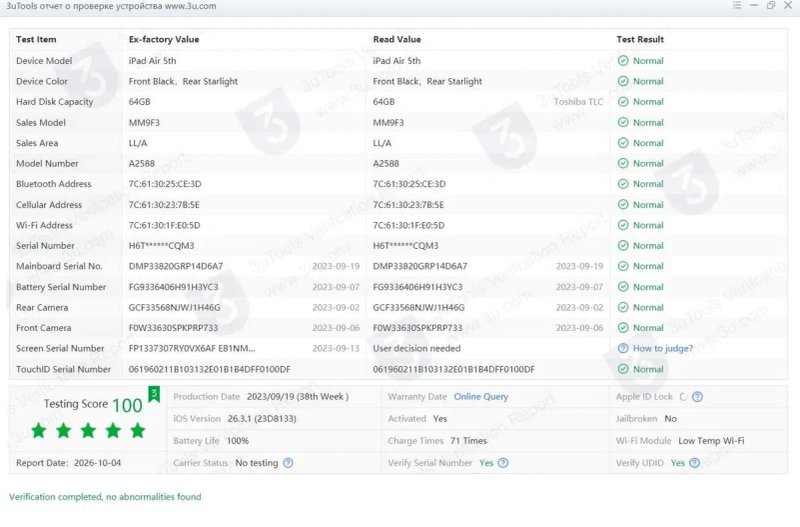
Task: Select ex-factory Front Black, Rear Starlight color
Action: pos(183,81)
